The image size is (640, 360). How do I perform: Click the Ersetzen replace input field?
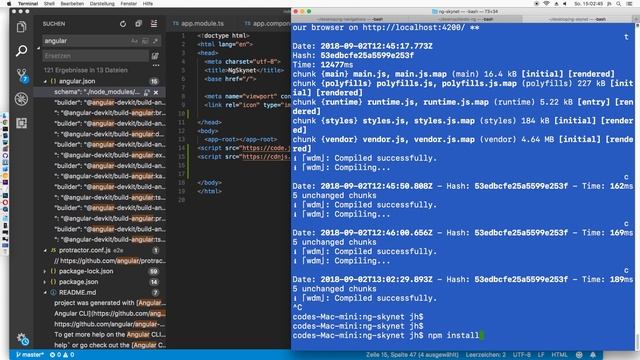tap(96, 56)
